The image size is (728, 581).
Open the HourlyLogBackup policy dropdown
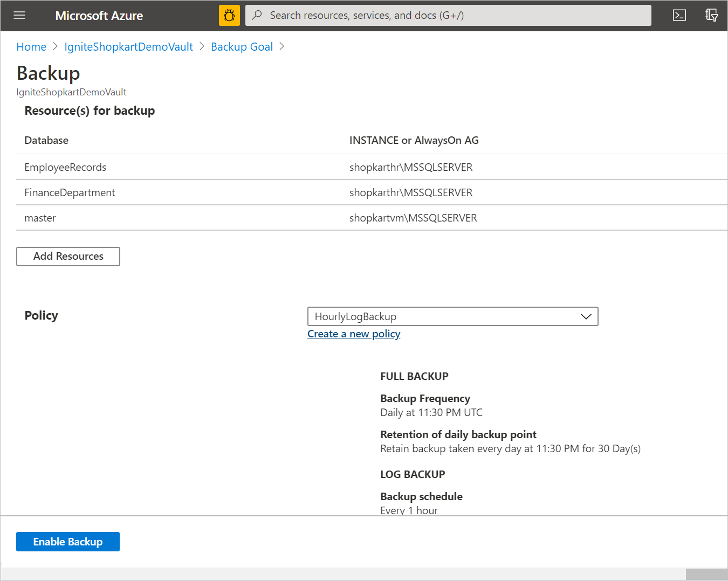coord(452,316)
